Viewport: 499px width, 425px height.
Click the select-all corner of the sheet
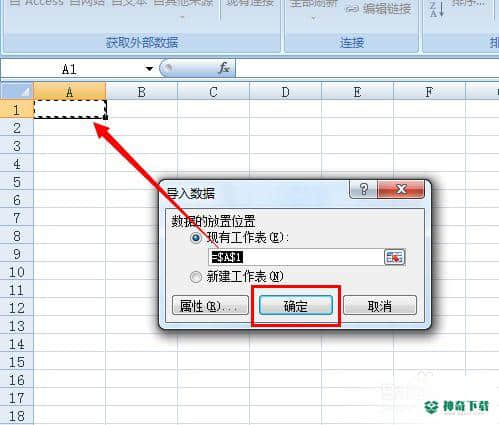[x=17, y=91]
